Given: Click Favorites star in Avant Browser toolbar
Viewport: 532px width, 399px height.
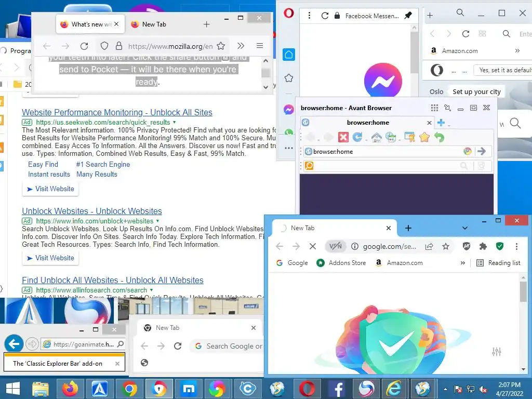Looking at the screenshot, I should click(x=424, y=137).
